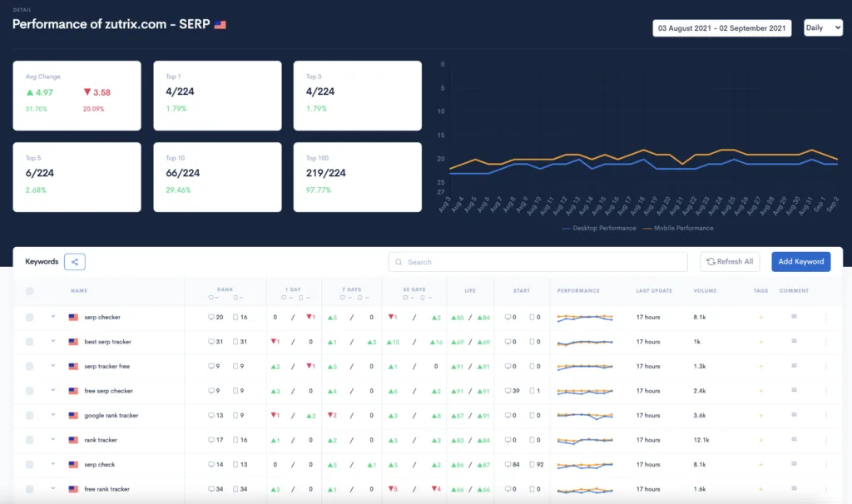Check the select-all checkbox in table header
Viewport: 852px width, 504px height.
click(x=30, y=291)
